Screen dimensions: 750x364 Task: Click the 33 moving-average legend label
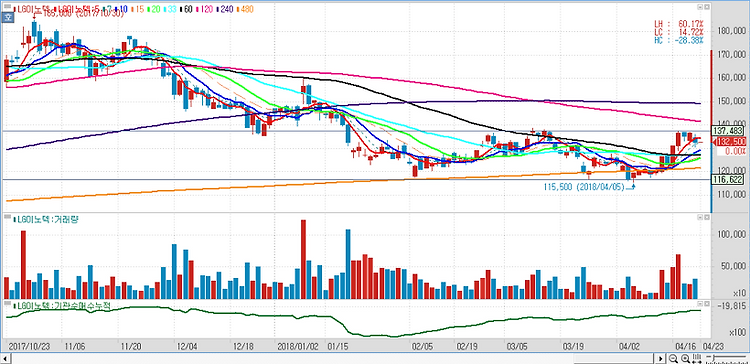(173, 9)
